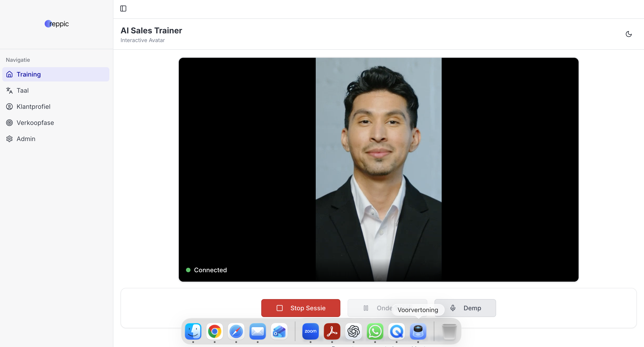This screenshot has height=347, width=644.
Task: Click the reppic logo
Action: click(57, 24)
